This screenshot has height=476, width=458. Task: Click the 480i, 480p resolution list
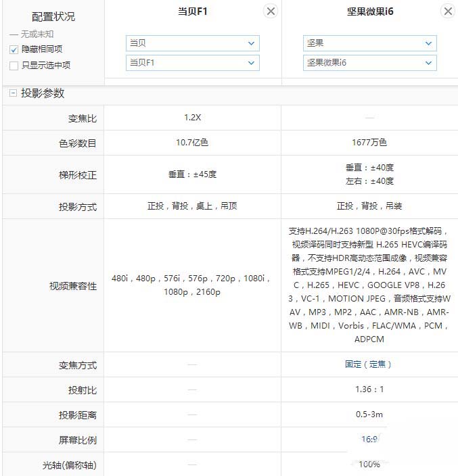pyautogui.click(x=191, y=285)
